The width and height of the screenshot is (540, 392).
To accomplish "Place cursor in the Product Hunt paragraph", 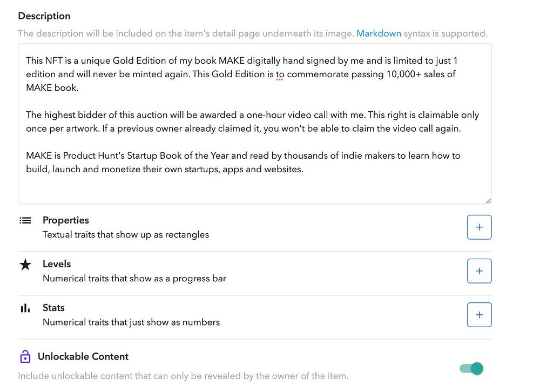I will point(243,162).
